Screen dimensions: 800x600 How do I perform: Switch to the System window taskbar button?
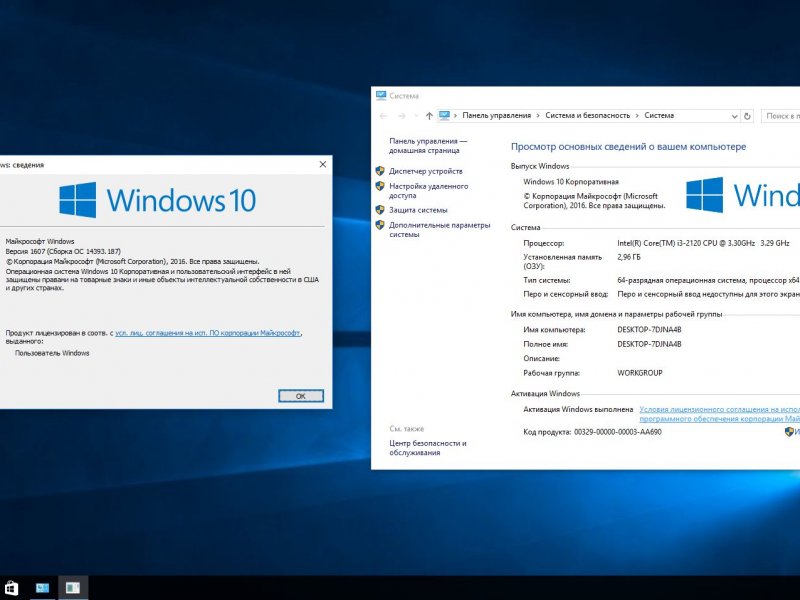42,588
